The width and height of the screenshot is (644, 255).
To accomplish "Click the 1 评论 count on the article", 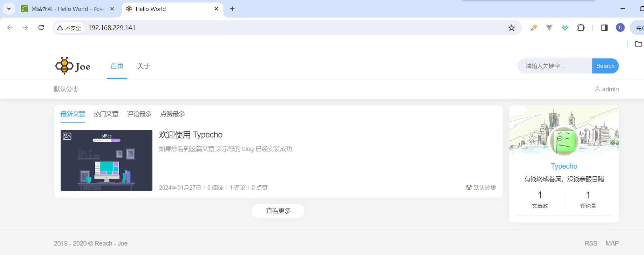I will [238, 188].
